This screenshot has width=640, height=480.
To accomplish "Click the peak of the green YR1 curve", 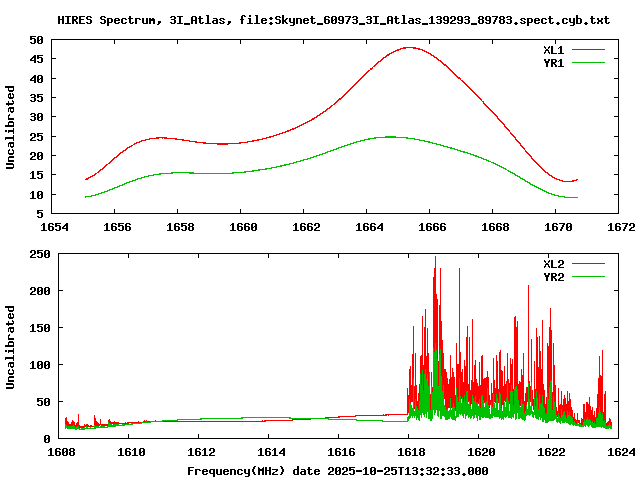I will [389, 137].
